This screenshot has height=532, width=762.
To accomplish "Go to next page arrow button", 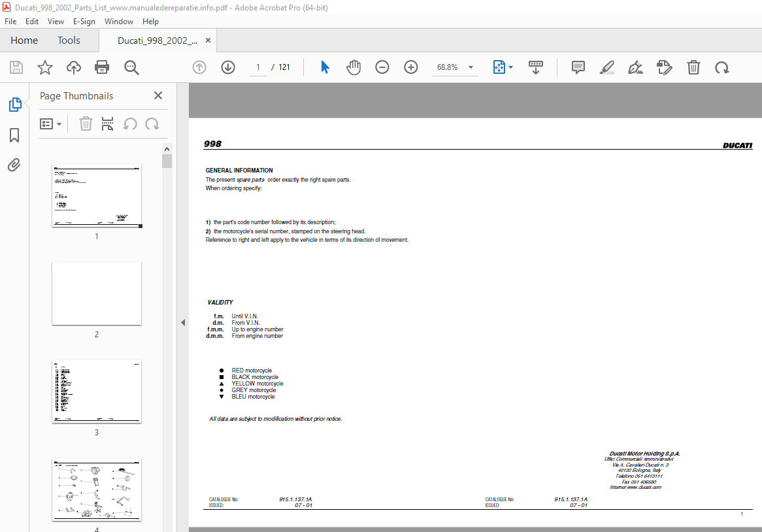I will click(227, 67).
